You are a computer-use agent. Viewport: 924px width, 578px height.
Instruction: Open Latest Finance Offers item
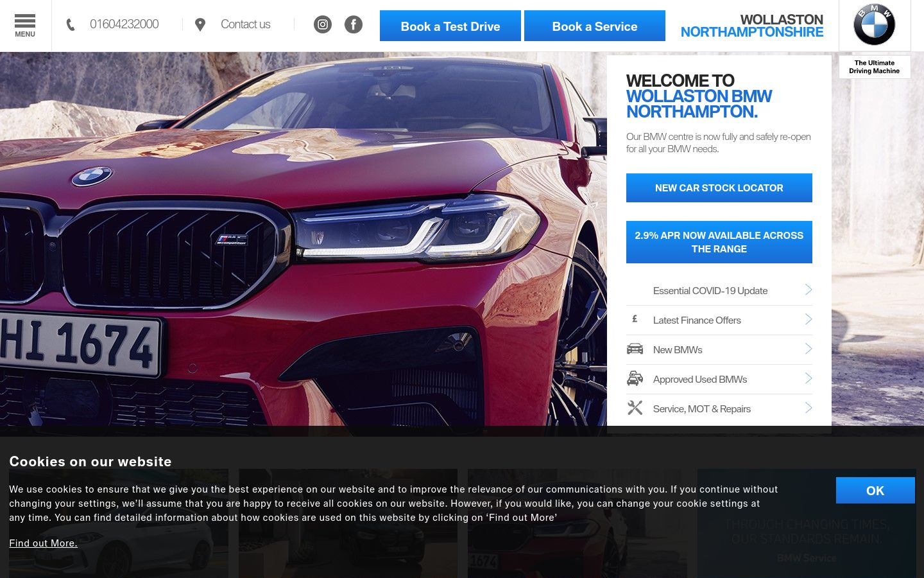point(719,320)
